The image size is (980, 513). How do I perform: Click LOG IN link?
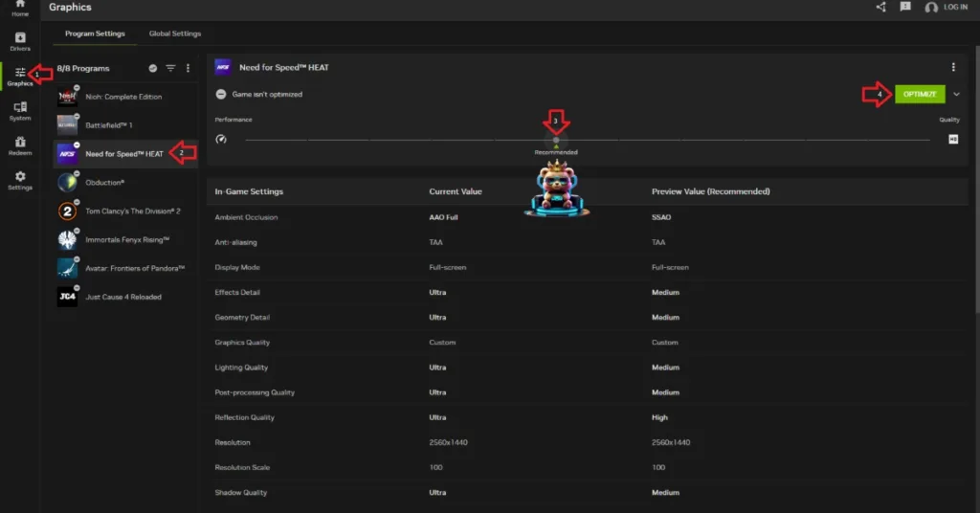[x=955, y=7]
